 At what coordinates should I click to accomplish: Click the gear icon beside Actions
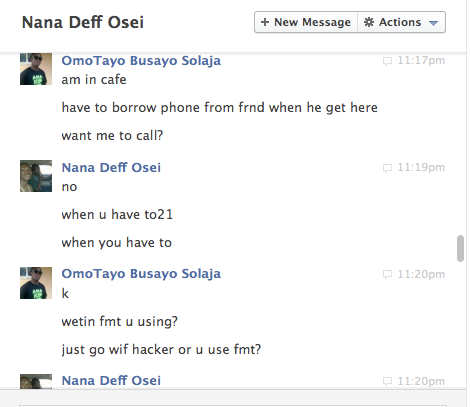click(369, 22)
